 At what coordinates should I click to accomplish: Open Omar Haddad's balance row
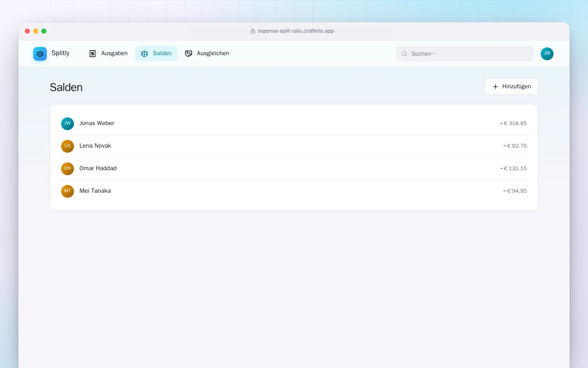294,169
